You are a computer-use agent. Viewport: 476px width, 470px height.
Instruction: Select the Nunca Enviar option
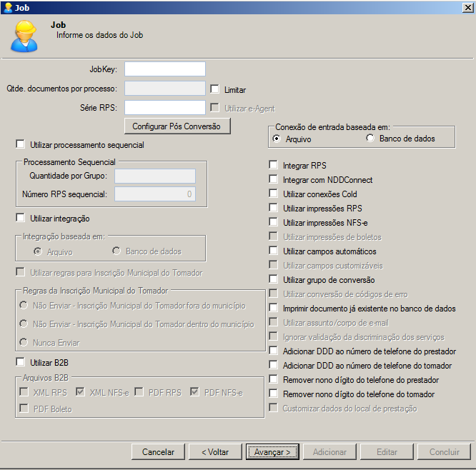coord(24,342)
